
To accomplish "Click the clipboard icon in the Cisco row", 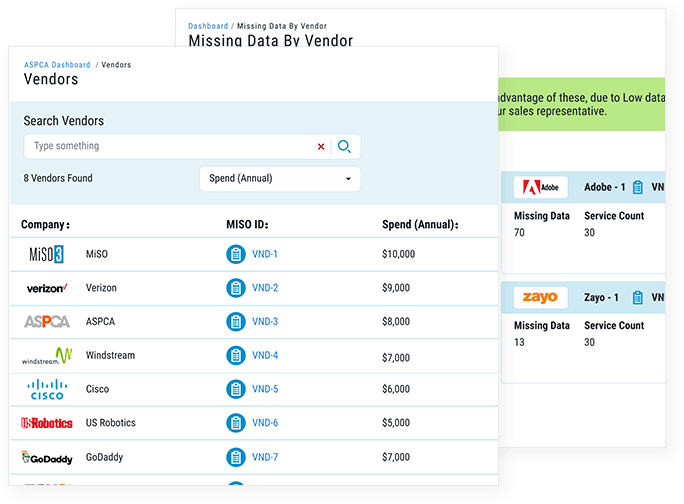I will [x=236, y=389].
